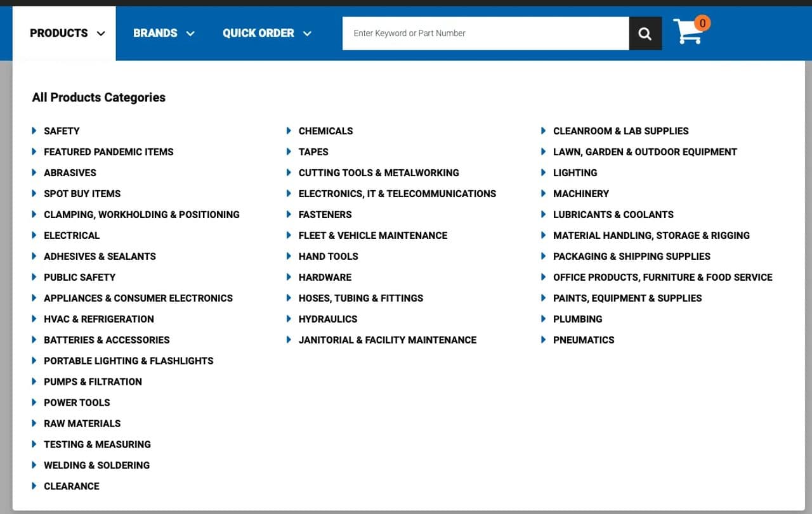Select Public Safety category

[x=79, y=278]
